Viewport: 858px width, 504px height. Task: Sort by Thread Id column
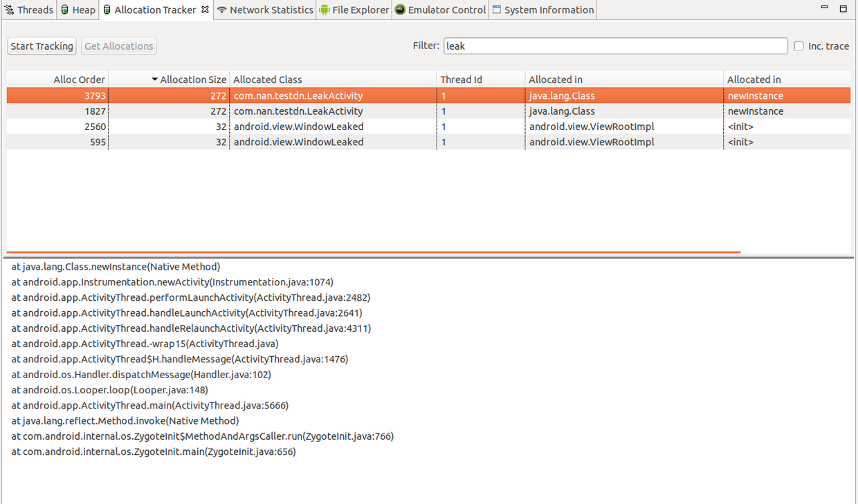[x=481, y=80]
